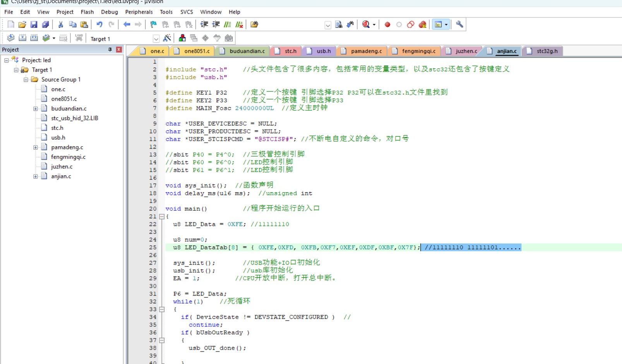
Task: Switch to the fengmingqi.c tab
Action: (x=414, y=51)
